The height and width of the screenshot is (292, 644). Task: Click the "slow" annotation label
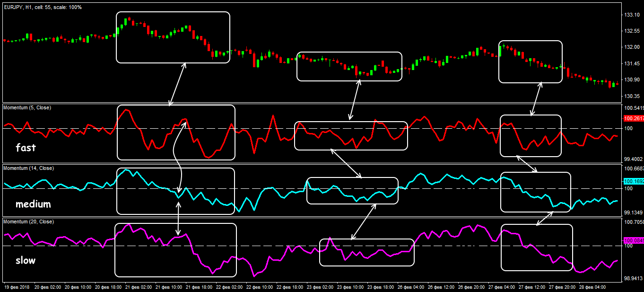26,260
